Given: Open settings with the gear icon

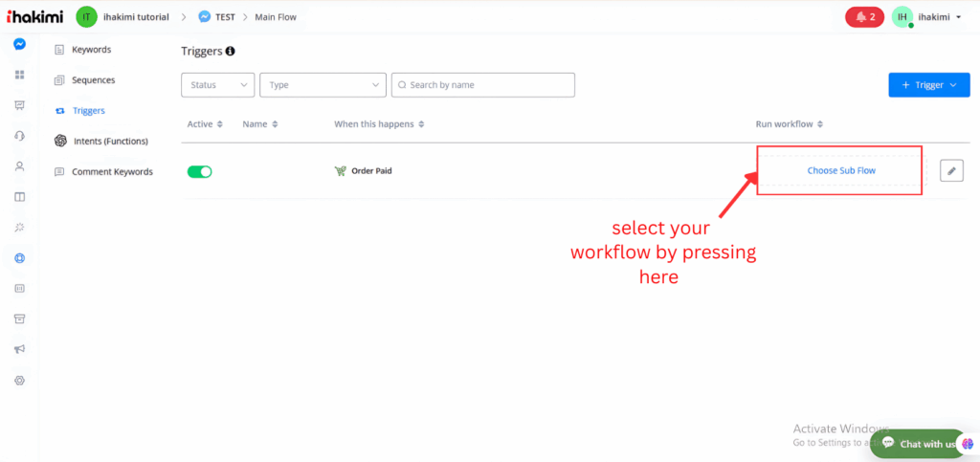Looking at the screenshot, I should tap(19, 380).
